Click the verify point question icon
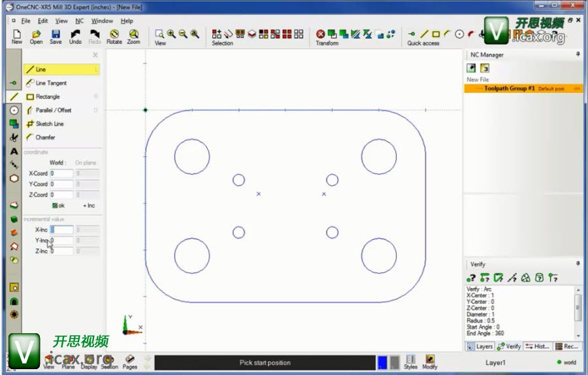Screen dimensions: 588x375 click(471, 278)
